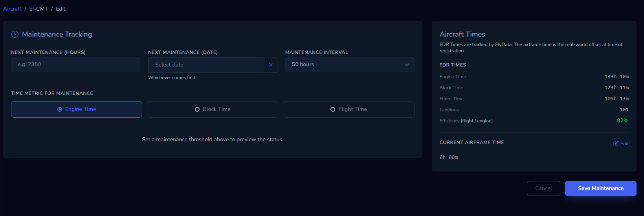Go to the Aircraft breadcrumb link
The width and height of the screenshot is (644, 216).
(12, 9)
